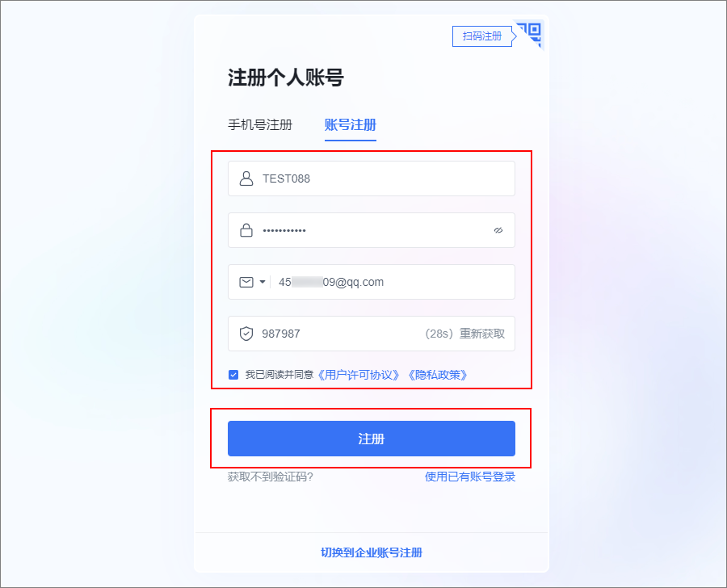This screenshot has height=588, width=727.
Task: Click the user profile icon in username field
Action: pos(246,178)
